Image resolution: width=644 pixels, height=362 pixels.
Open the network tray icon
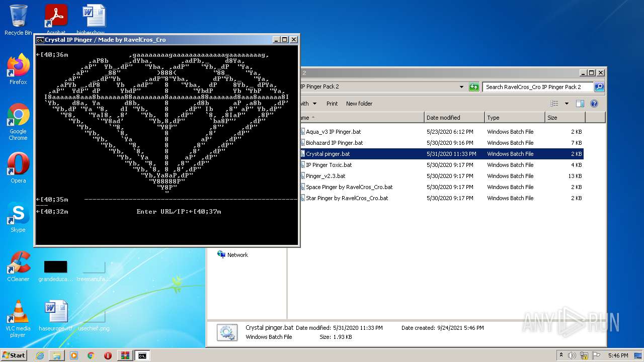tap(584, 355)
